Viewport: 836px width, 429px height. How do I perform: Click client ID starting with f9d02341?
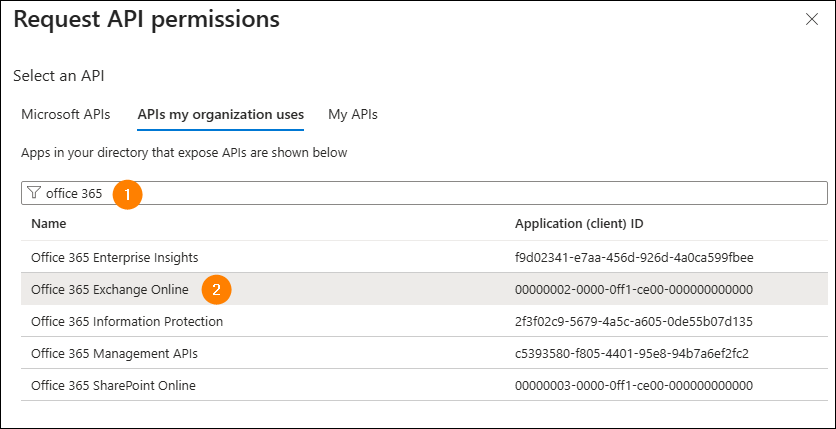pyautogui.click(x=633, y=257)
